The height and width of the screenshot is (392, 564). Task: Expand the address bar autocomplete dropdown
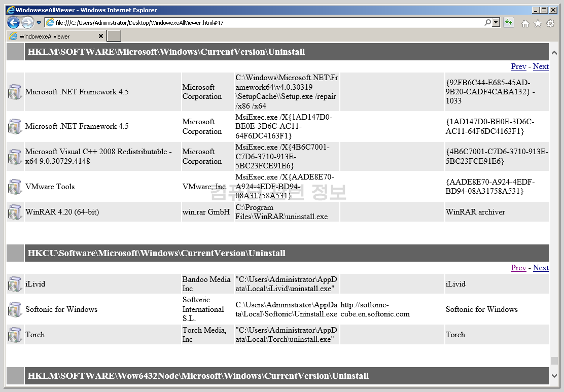point(497,23)
